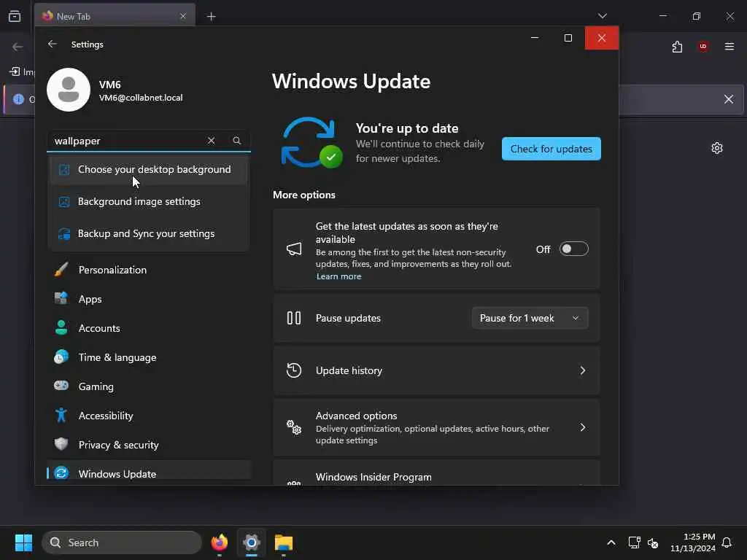Open Time & language settings
Image resolution: width=747 pixels, height=560 pixels.
149,357
